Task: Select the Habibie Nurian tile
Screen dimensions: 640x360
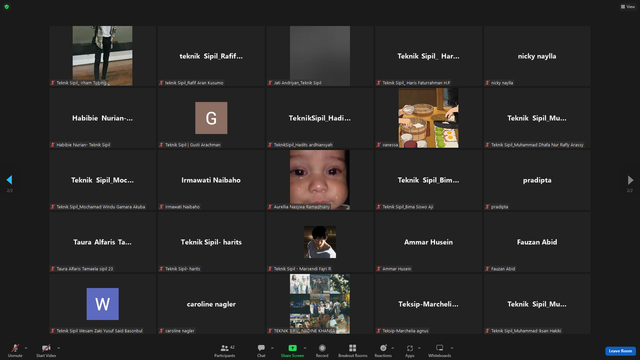Action: pyautogui.click(x=102, y=118)
